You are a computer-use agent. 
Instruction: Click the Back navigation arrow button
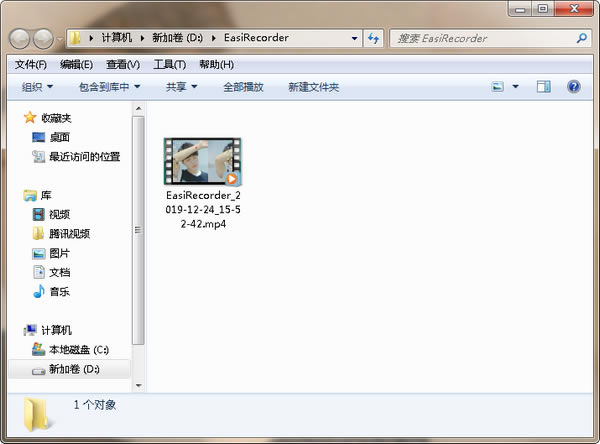pos(21,39)
